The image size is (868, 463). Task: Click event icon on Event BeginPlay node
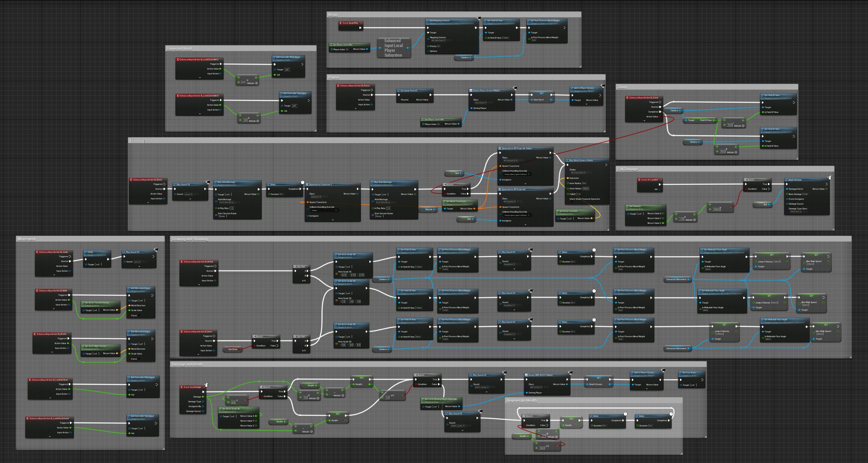[341, 23]
